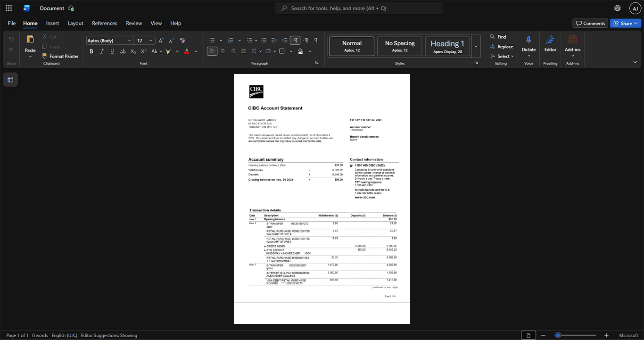This screenshot has width=644, height=340.
Task: Click the red font color icon
Action: (x=187, y=51)
